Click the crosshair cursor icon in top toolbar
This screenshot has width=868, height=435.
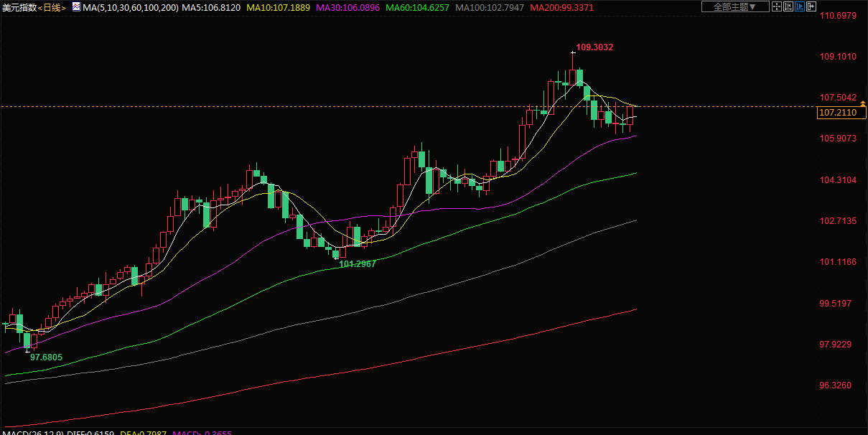click(x=776, y=6)
